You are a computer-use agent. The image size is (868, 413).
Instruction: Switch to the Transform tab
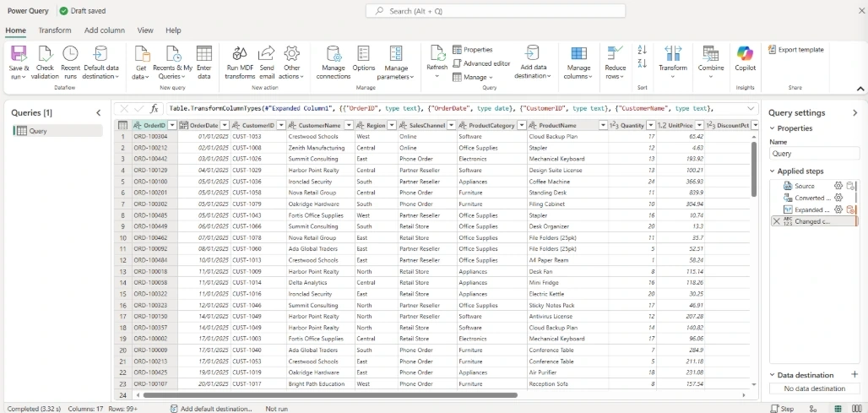point(55,30)
